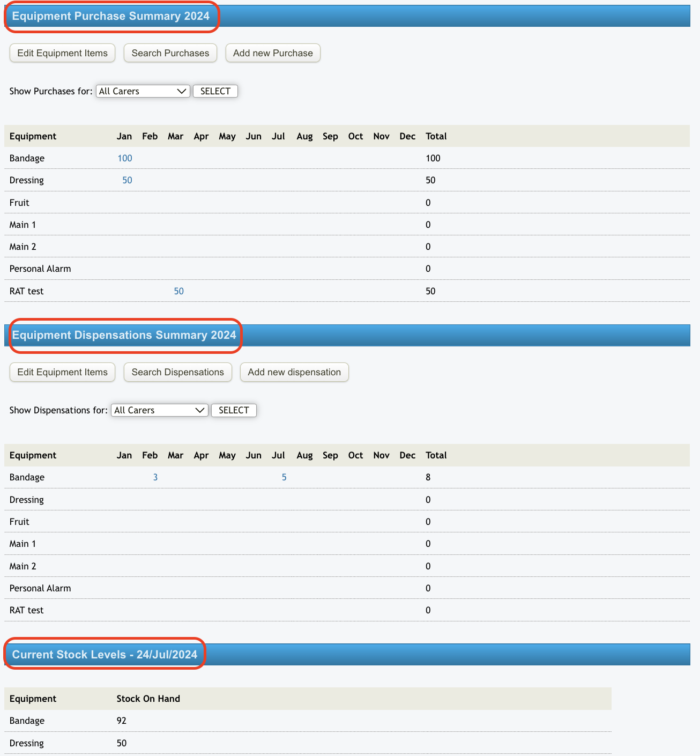This screenshot has height=756, width=700.
Task: Click SELECT next to Show Dispensations for
Action: pos(234,410)
